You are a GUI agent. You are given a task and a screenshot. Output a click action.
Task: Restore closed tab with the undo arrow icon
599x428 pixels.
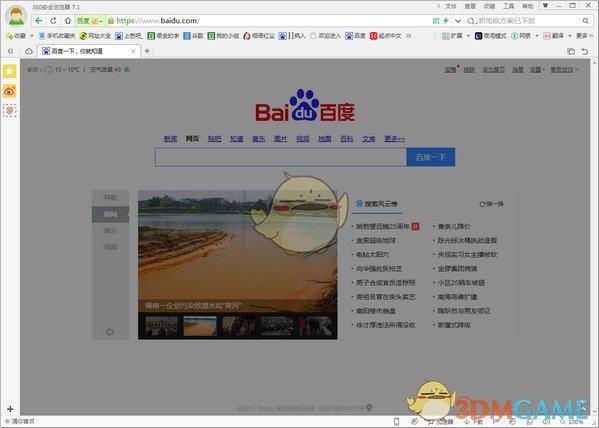coord(584,51)
